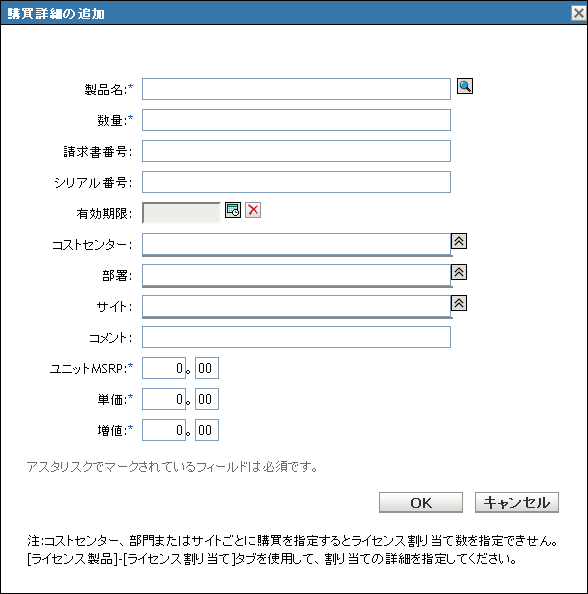
Task: Click the 部署 field
Action: pos(296,275)
